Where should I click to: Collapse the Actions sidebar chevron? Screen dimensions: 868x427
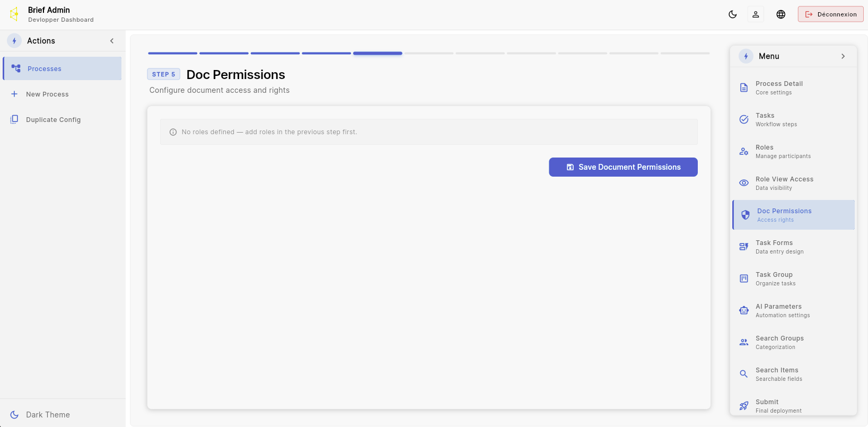[x=112, y=41]
